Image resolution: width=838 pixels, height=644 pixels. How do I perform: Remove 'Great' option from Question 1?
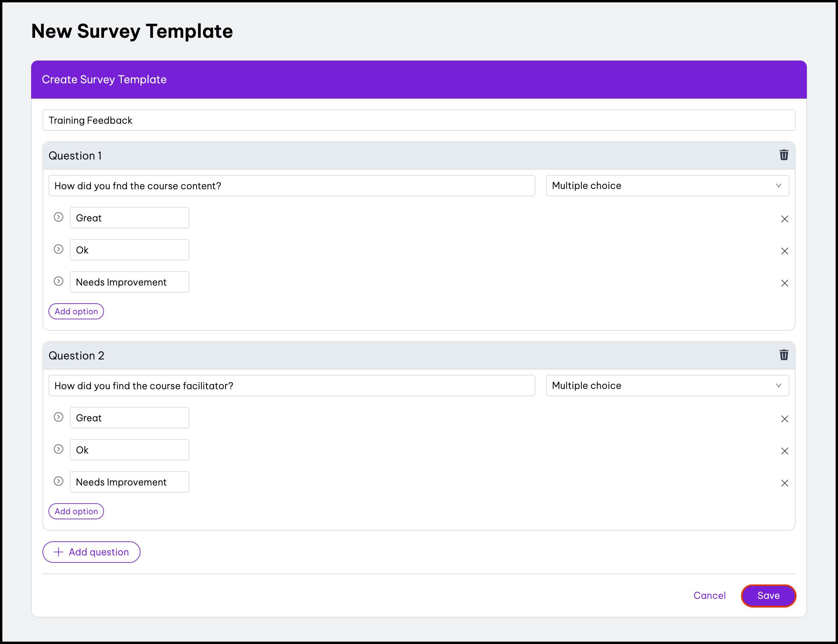coord(784,219)
